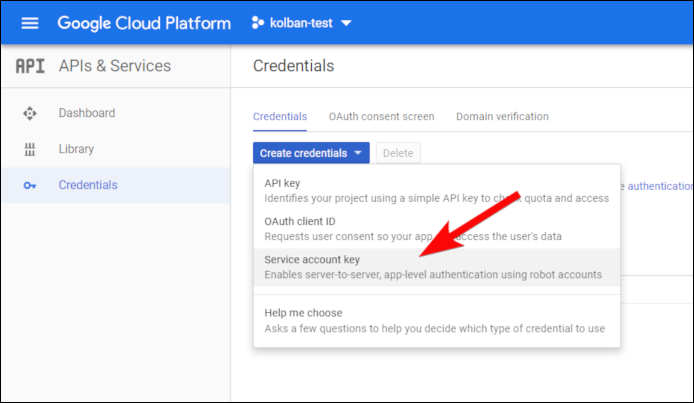Choose OAuth client ID option

click(x=437, y=229)
